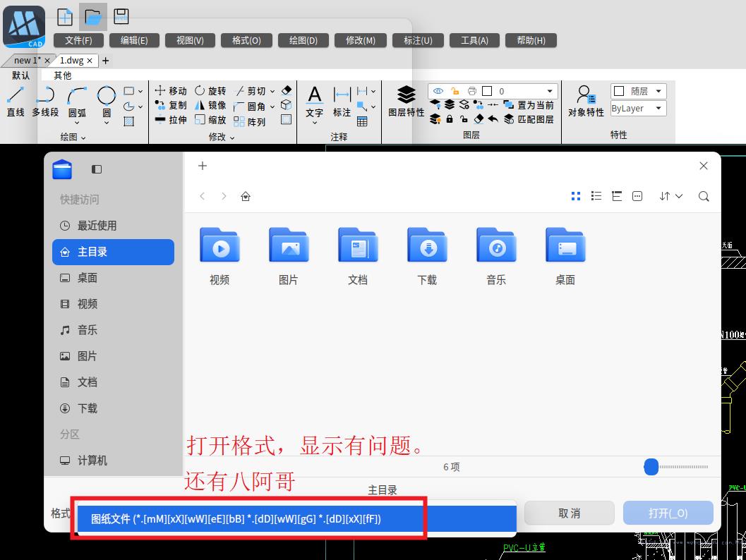
Task: Select the 圆弧 arc tool
Action: point(77,102)
